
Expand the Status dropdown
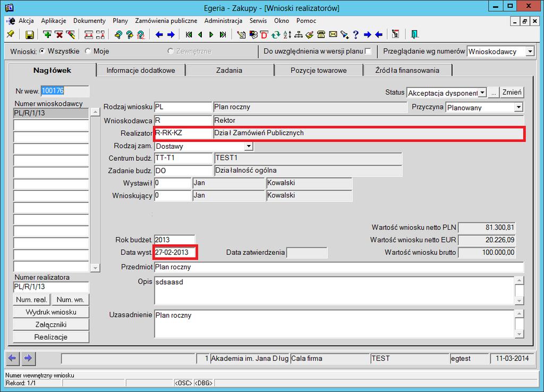(x=482, y=92)
